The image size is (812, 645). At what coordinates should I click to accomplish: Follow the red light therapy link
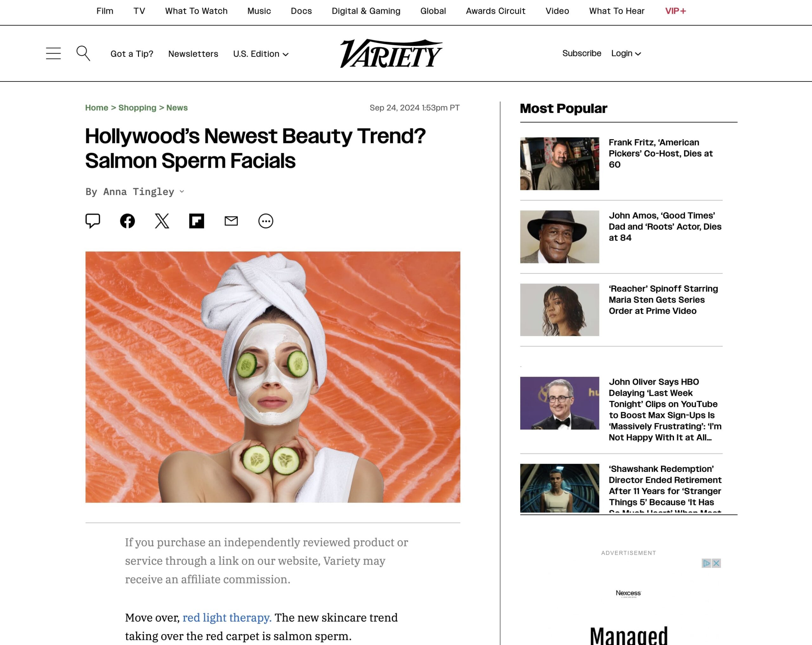point(227,617)
